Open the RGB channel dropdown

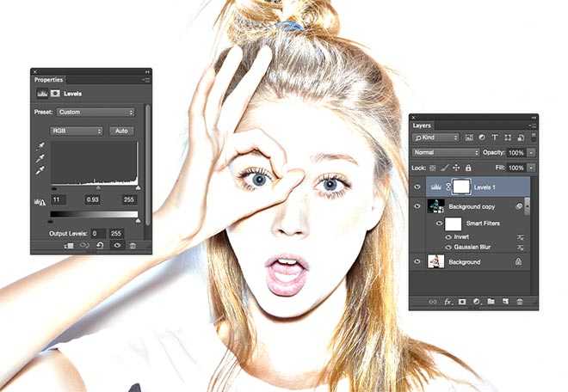click(77, 131)
